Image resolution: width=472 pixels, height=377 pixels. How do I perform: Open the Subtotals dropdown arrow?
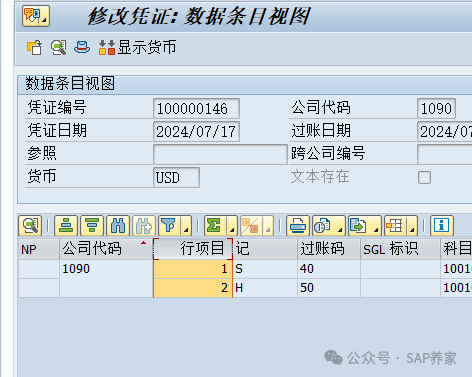[268, 226]
